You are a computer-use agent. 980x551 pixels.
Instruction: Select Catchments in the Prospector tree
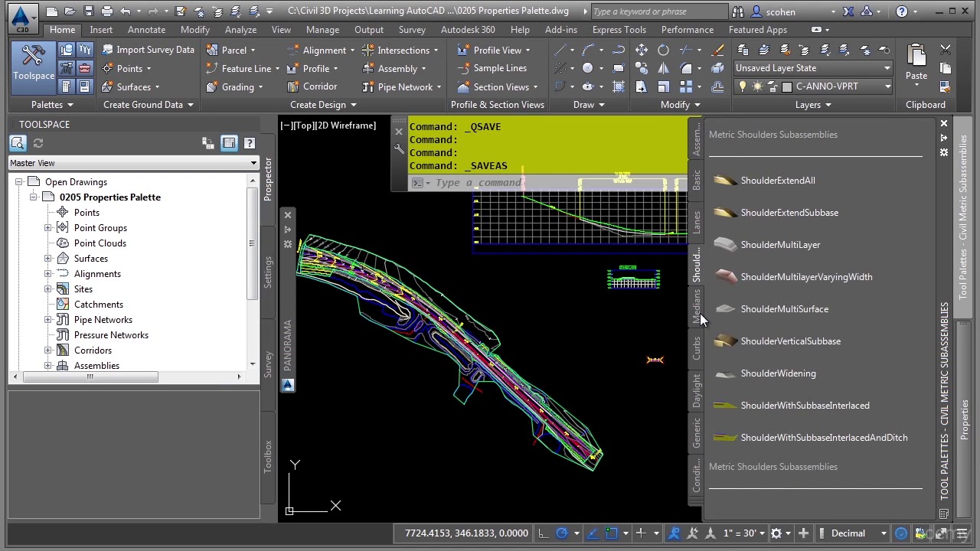(x=98, y=305)
